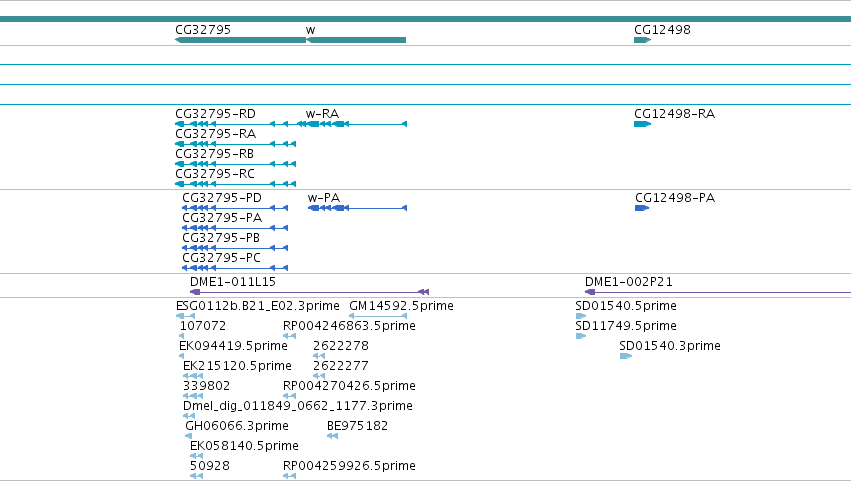The width and height of the screenshot is (851, 481).
Task: Select the CG32795 gene bar
Action: point(240,40)
